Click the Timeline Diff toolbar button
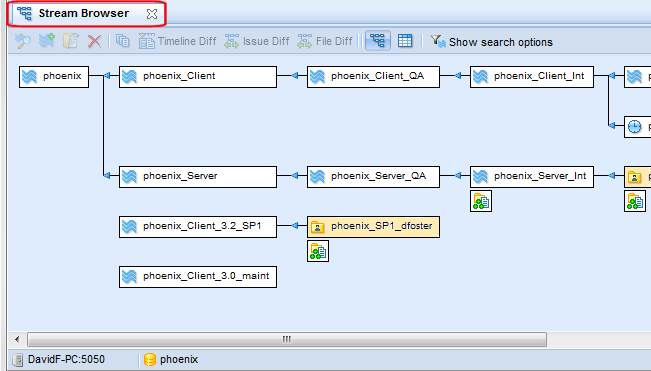The height and width of the screenshot is (371, 651). 178,41
